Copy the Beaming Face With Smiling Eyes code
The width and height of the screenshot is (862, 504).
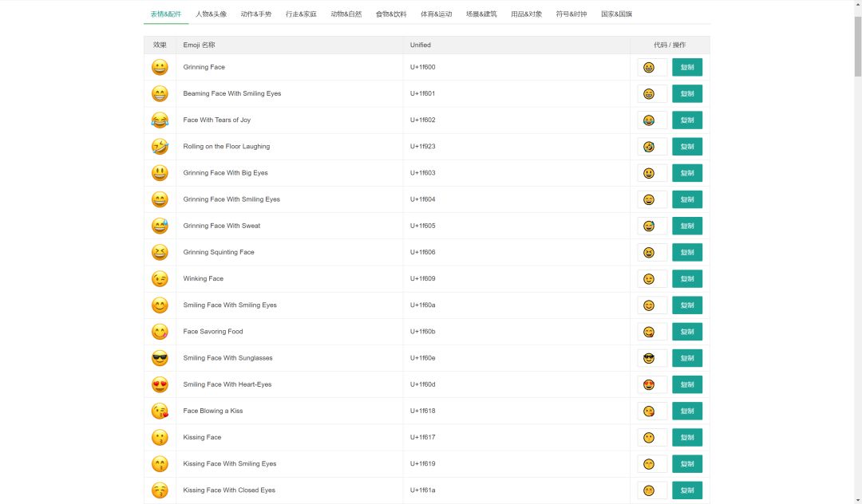(x=687, y=94)
